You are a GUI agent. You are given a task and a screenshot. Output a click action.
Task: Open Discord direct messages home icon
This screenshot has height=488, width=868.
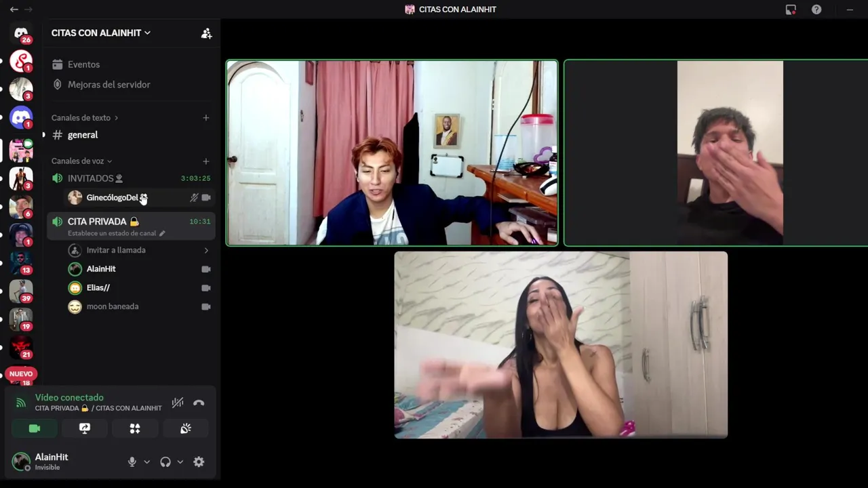21,33
